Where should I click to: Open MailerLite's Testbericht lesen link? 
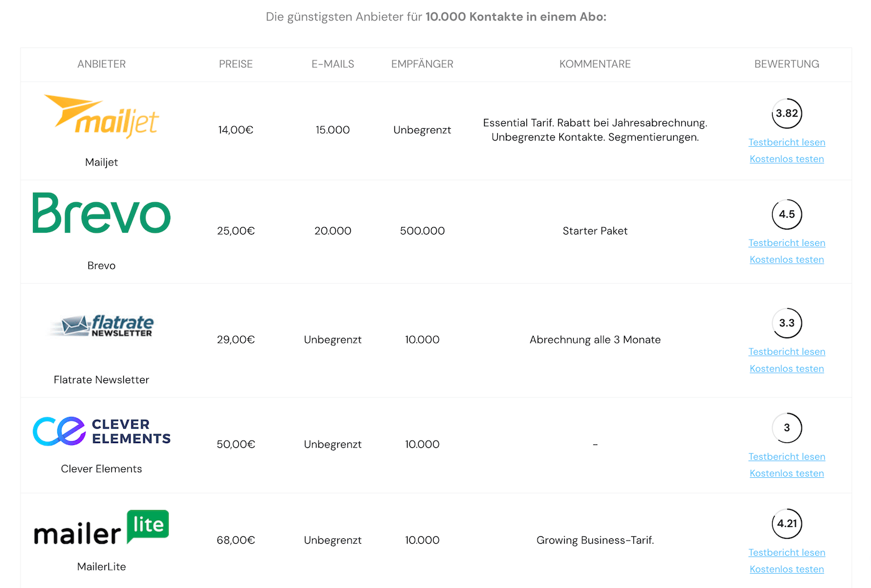tap(787, 553)
